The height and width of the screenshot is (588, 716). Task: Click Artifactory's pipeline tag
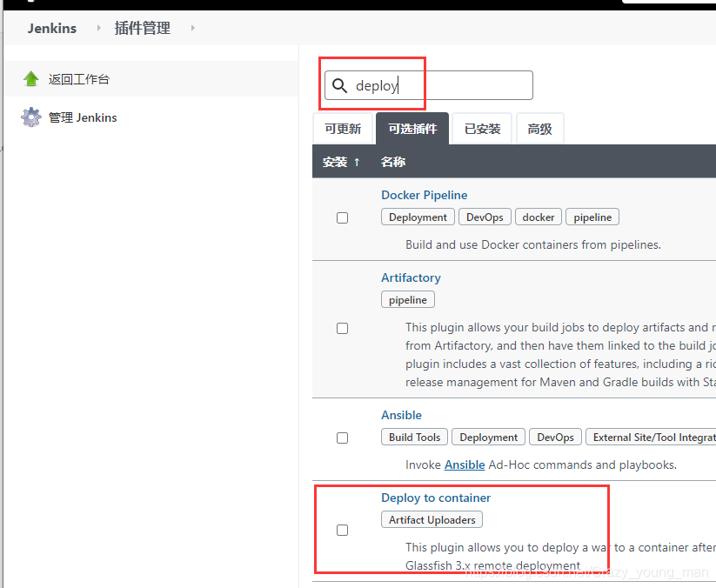[408, 299]
